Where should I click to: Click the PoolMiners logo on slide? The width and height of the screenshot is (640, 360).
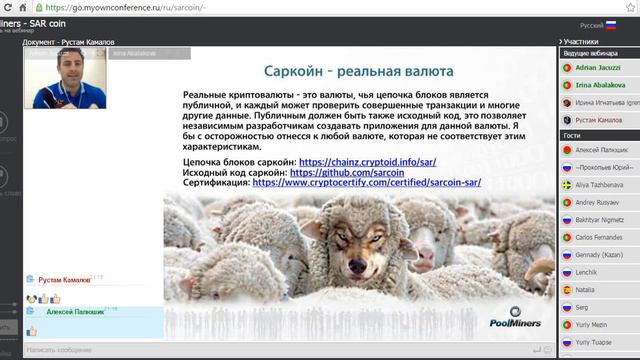(515, 317)
